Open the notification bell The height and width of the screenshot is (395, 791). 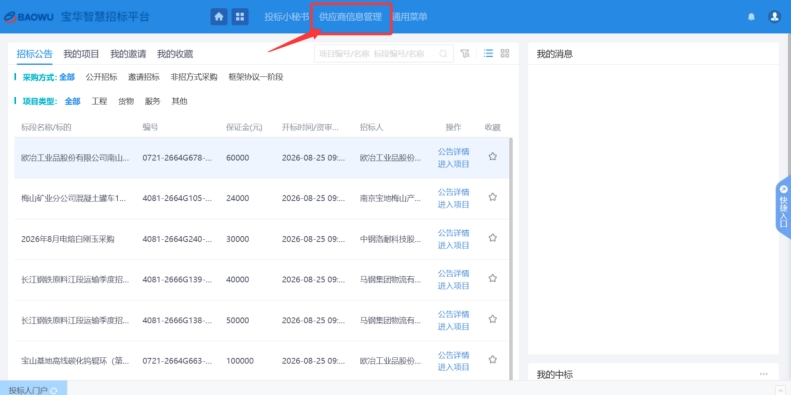click(751, 17)
